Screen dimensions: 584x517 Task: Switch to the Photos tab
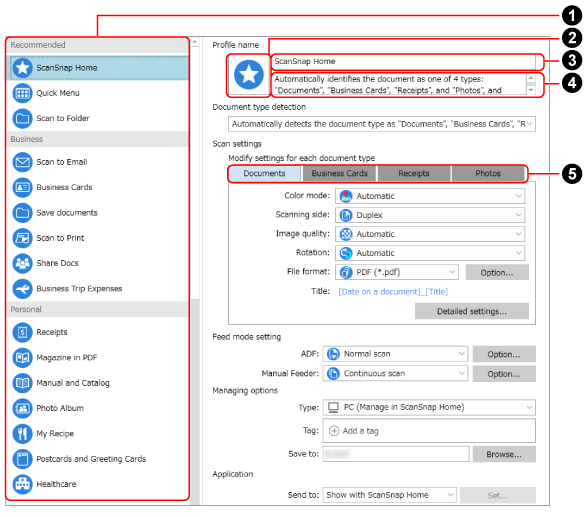[488, 174]
